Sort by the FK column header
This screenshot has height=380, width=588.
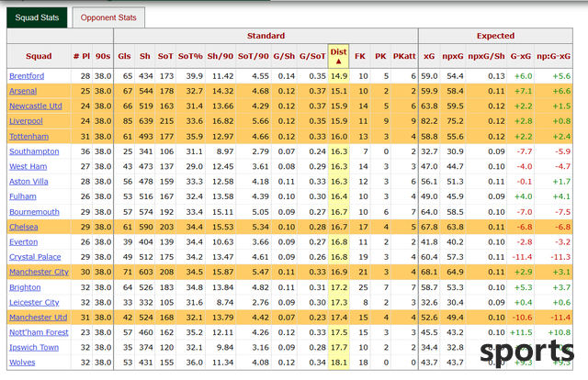[x=360, y=56]
